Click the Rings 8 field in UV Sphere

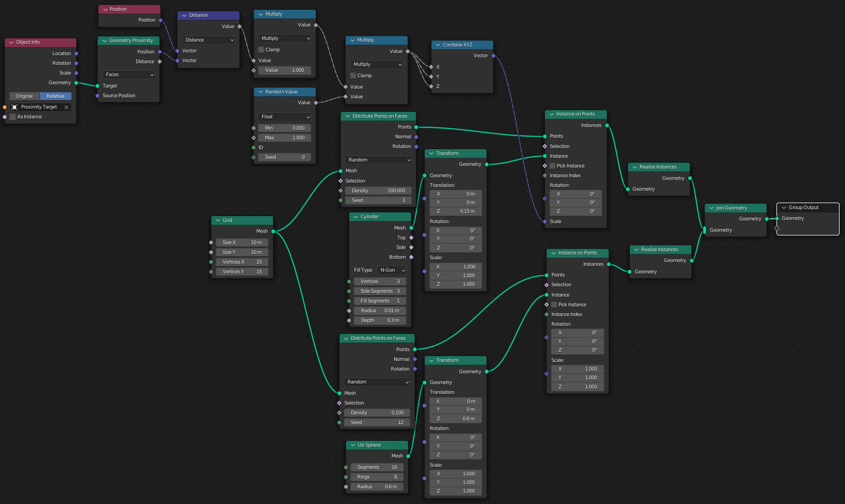tap(377, 477)
